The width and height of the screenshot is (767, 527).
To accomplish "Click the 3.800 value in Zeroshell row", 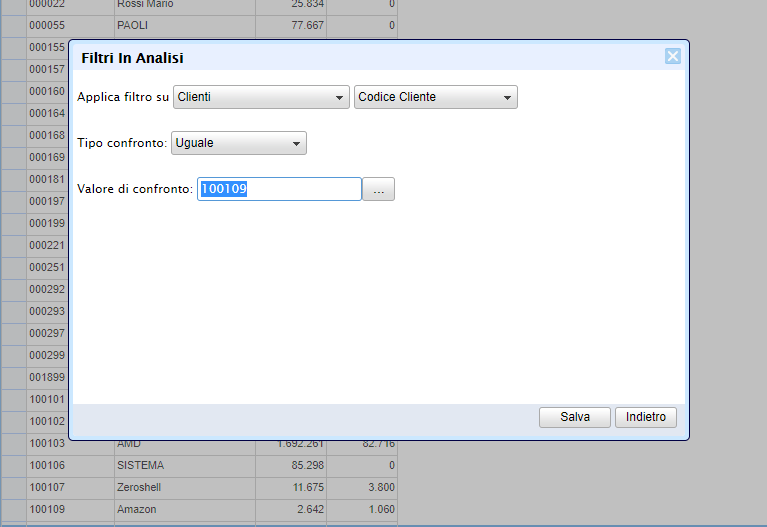I will pos(362,487).
